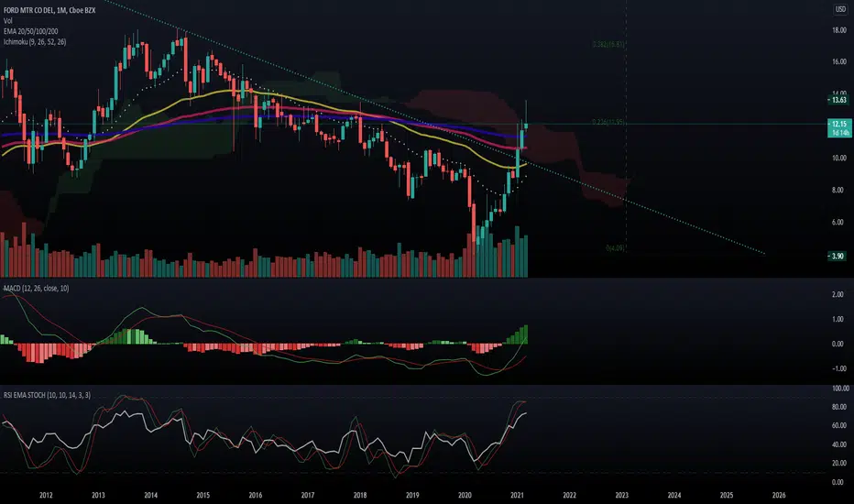854x504 pixels.
Task: Click 2019 on the time axis
Action: (x=412, y=495)
